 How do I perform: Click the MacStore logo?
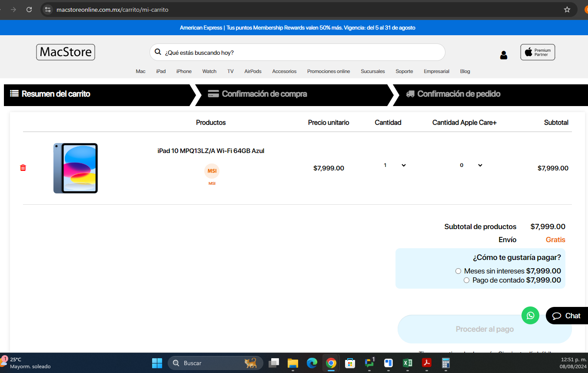[66, 52]
